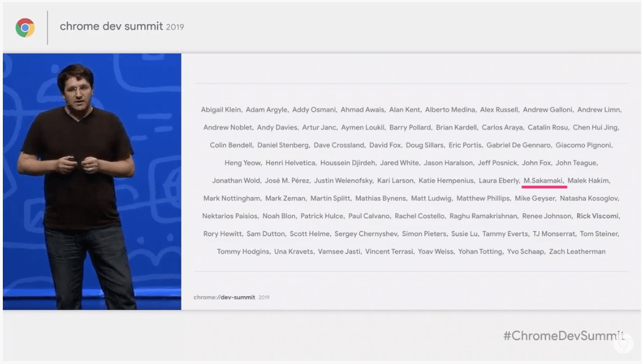Click the name Zach Leatherman
Viewport: 642px width, 364px height.
(x=577, y=251)
